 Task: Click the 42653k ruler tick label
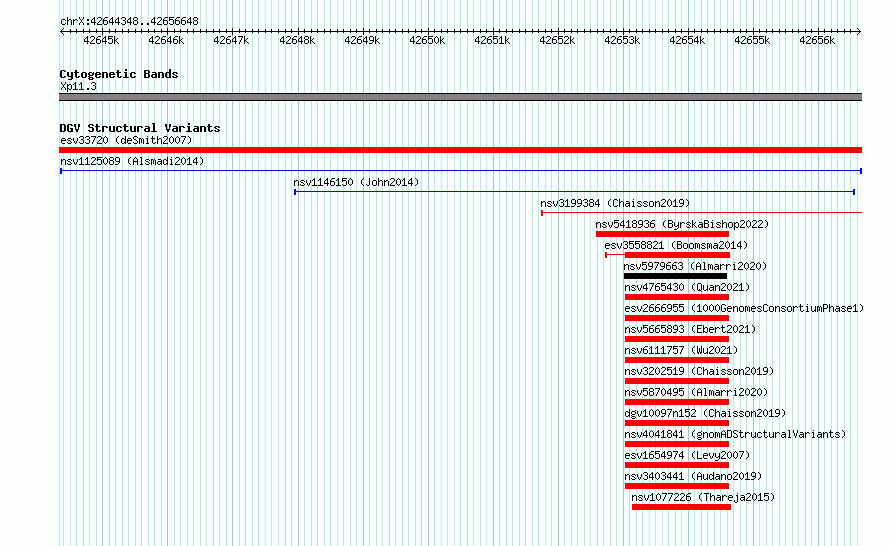point(622,40)
